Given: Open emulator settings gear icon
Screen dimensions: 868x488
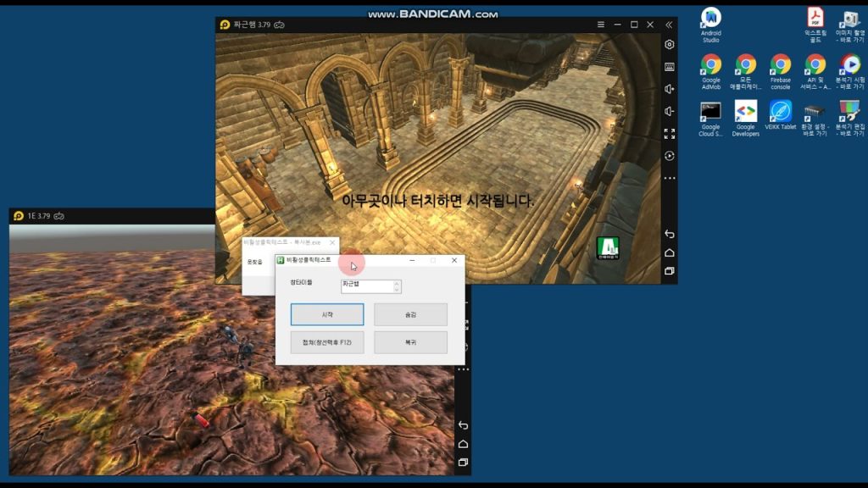Looking at the screenshot, I should click(669, 45).
